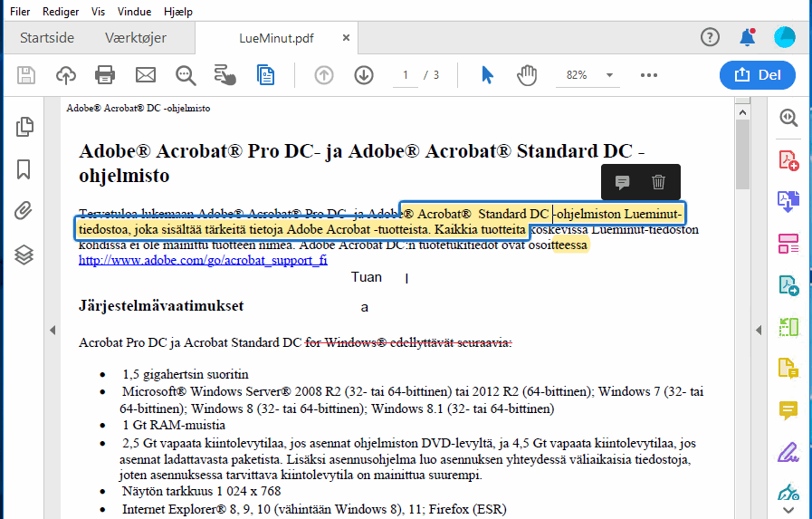Click text '1 Gt RAM-muistia'

174,425
